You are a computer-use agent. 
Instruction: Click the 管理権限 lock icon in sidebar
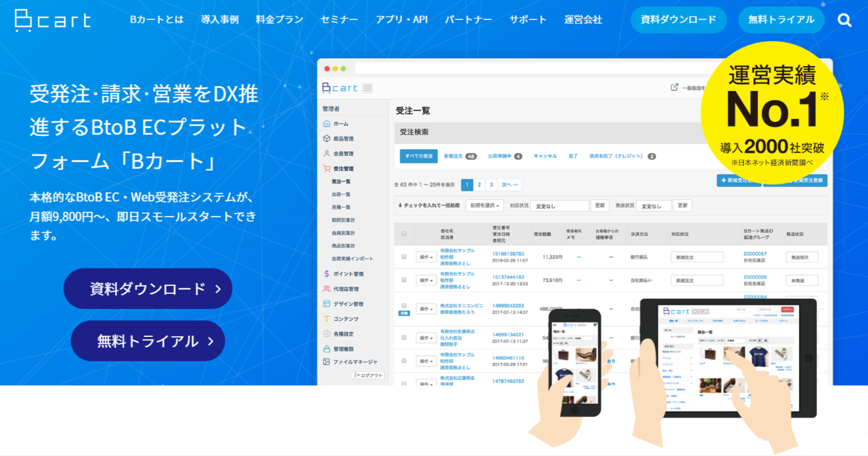click(x=327, y=349)
